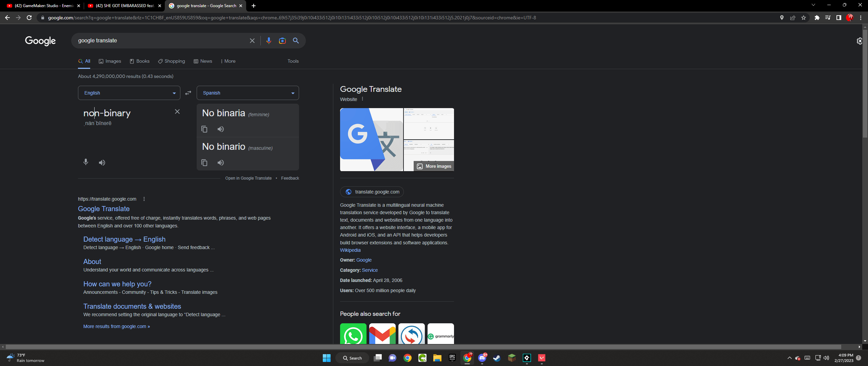This screenshot has height=366, width=868.
Task: Switch to the News results tab
Action: (x=203, y=61)
